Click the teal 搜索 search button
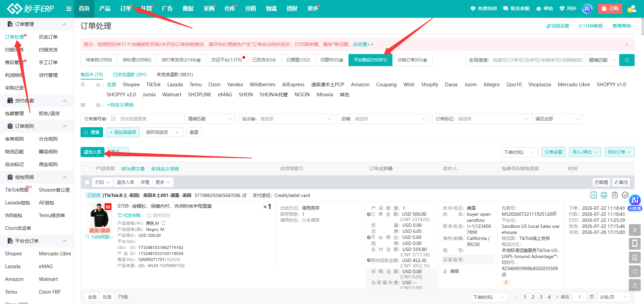This screenshot has height=304, width=644. tap(92, 132)
